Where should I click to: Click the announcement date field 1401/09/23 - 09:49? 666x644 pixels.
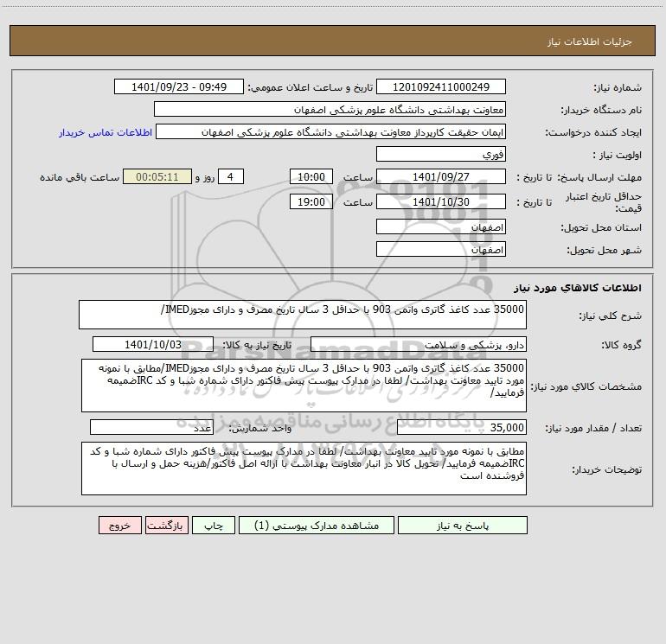click(179, 86)
